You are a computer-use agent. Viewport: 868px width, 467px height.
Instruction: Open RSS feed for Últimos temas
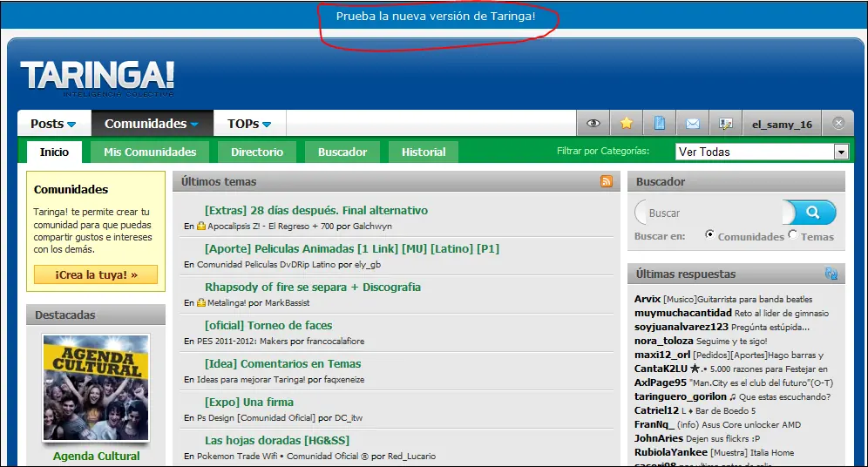(x=607, y=181)
